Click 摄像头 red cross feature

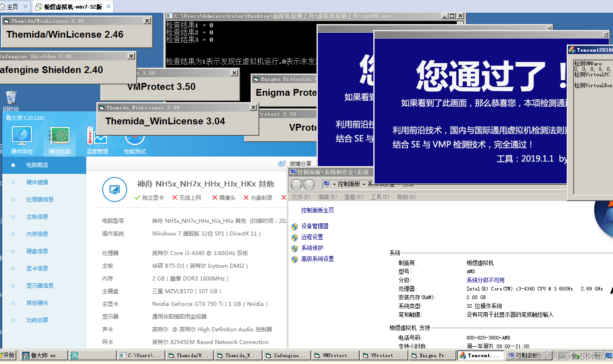224,197
